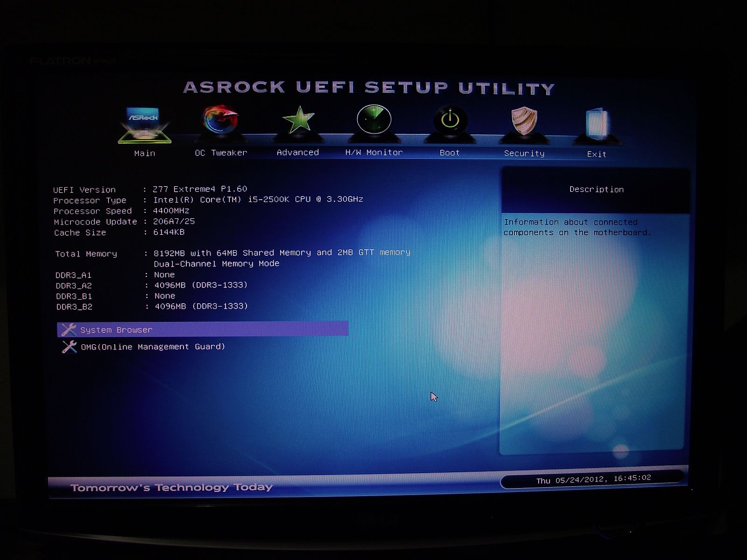Click the Total Memory label

tap(86, 254)
